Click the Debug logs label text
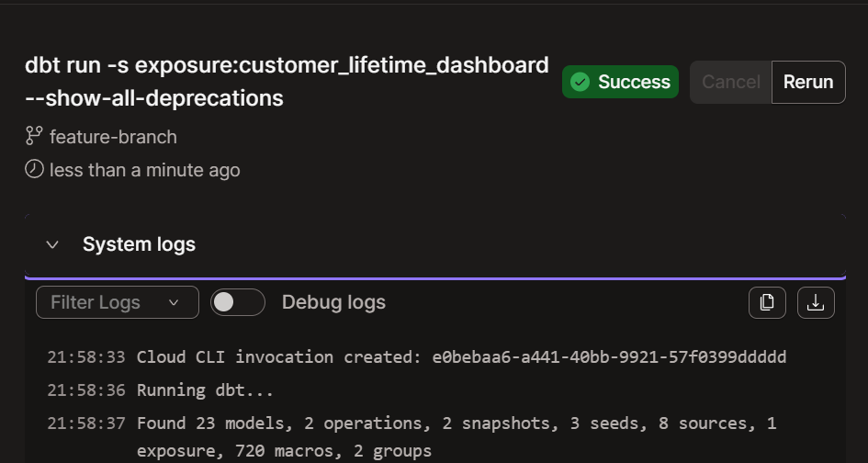Viewport: 868px width, 463px height. pyautogui.click(x=333, y=302)
